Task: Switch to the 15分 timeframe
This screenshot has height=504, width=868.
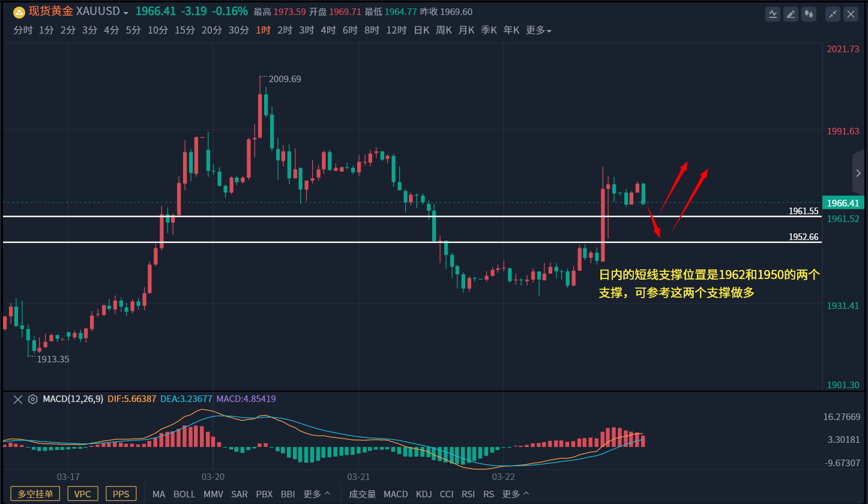Action: point(185,30)
